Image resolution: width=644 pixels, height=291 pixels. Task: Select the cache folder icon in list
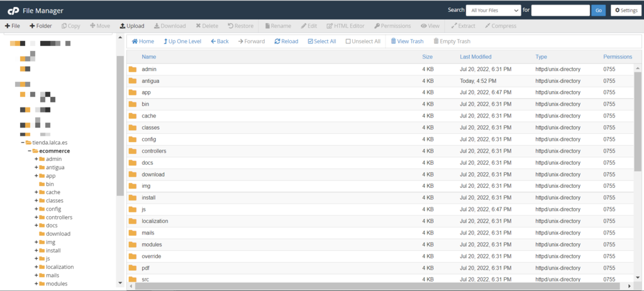(132, 116)
